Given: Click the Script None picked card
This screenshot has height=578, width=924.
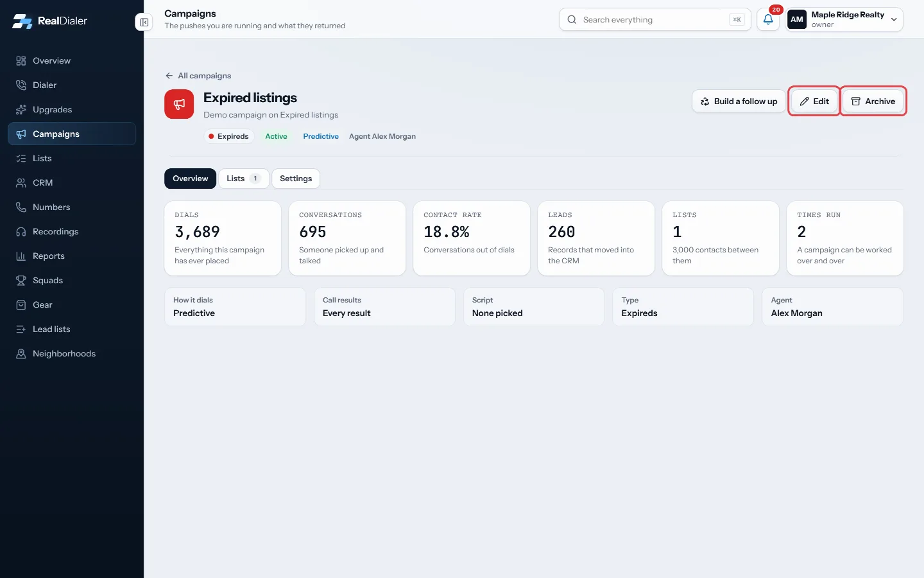Looking at the screenshot, I should (x=534, y=307).
